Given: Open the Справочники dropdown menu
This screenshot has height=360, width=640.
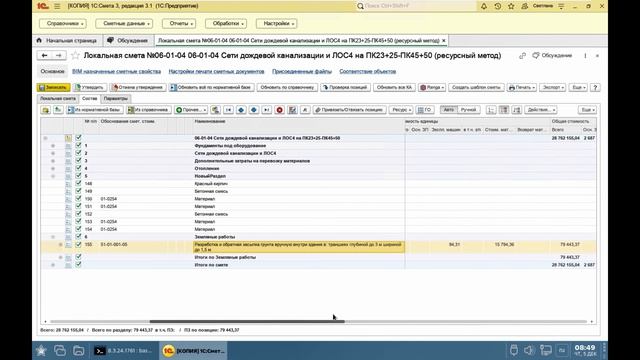Looking at the screenshot, I should pos(63,24).
